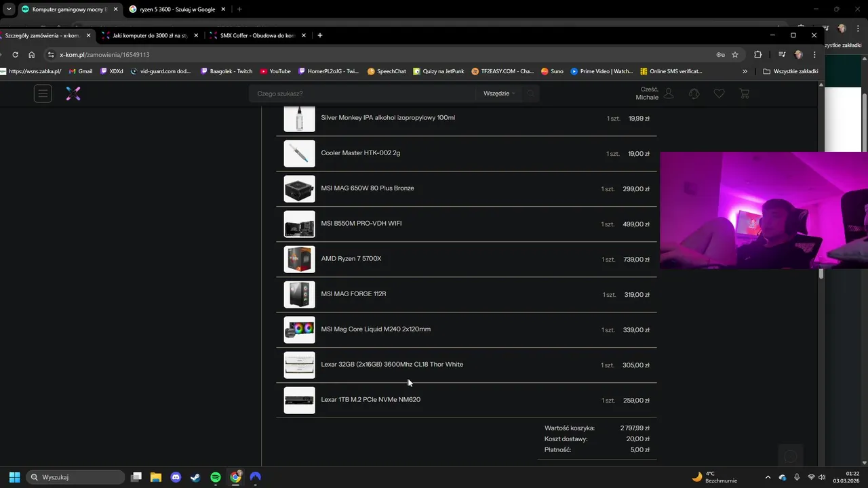Open the x-kom hamburger menu
This screenshot has height=488, width=868.
[43, 94]
